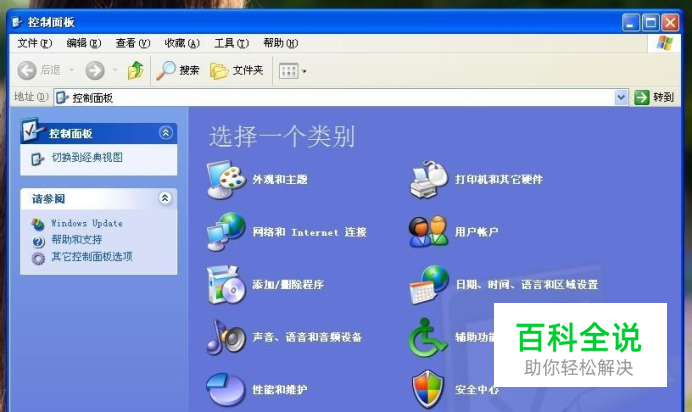Click the Windows Update globe icon
The height and width of the screenshot is (412, 692).
coord(38,224)
